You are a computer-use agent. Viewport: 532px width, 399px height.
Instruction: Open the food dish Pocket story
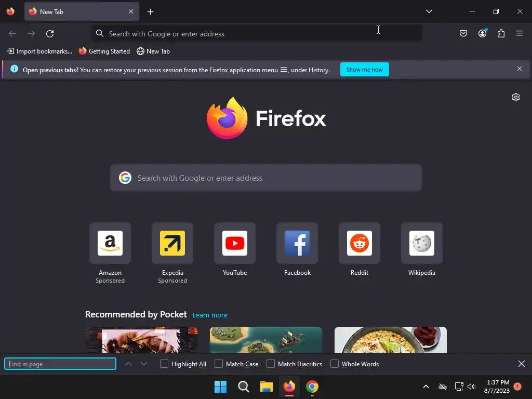[391, 340]
